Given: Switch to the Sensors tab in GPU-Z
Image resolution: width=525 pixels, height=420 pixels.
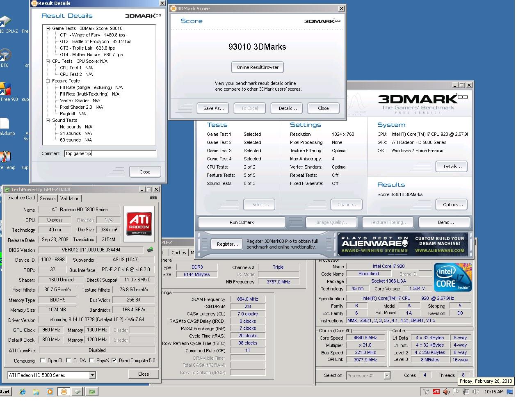Looking at the screenshot, I should [48, 199].
